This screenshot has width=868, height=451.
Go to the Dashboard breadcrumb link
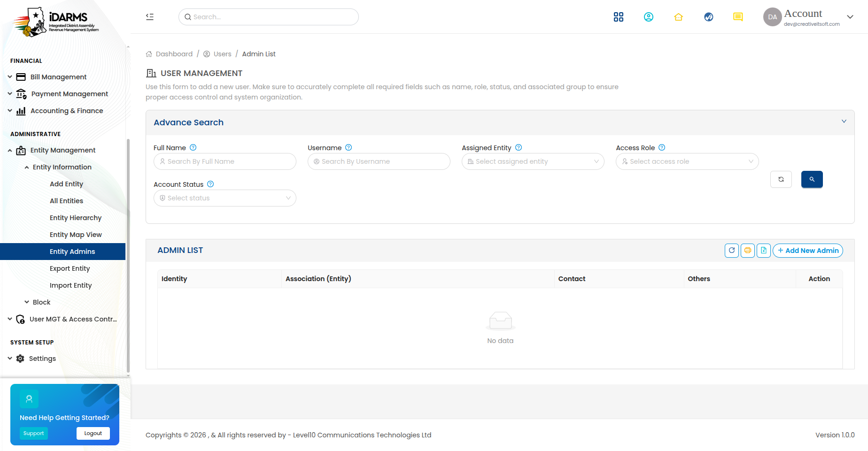169,54
